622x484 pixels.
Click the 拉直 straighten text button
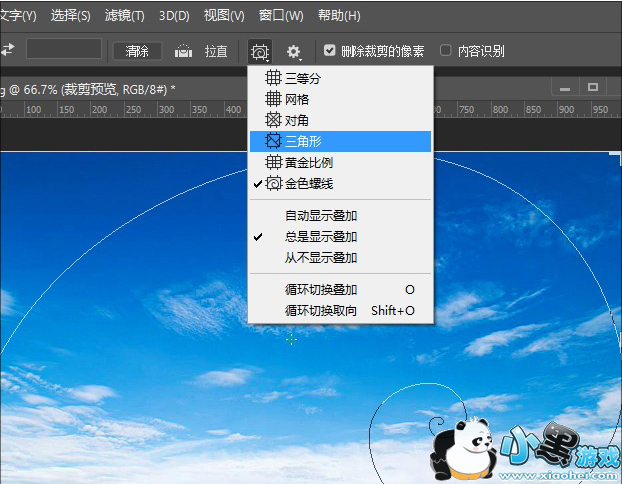216,51
